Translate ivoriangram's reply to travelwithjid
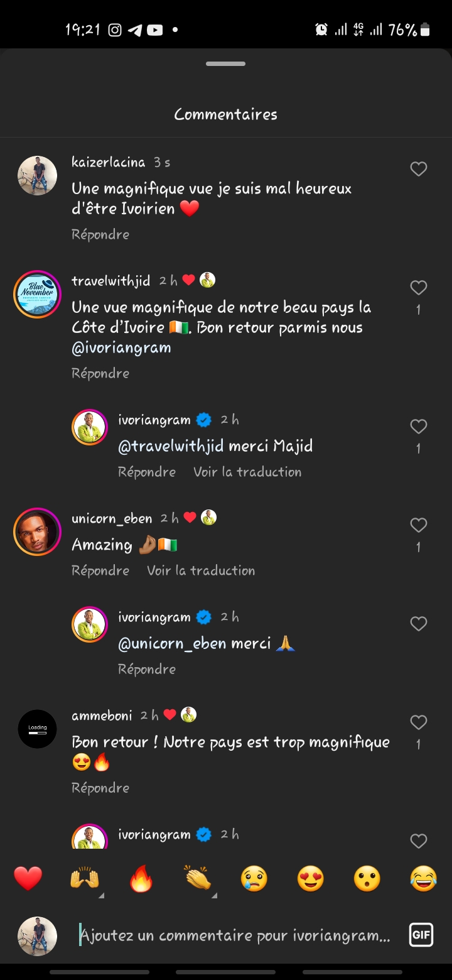452x980 pixels. click(x=247, y=472)
